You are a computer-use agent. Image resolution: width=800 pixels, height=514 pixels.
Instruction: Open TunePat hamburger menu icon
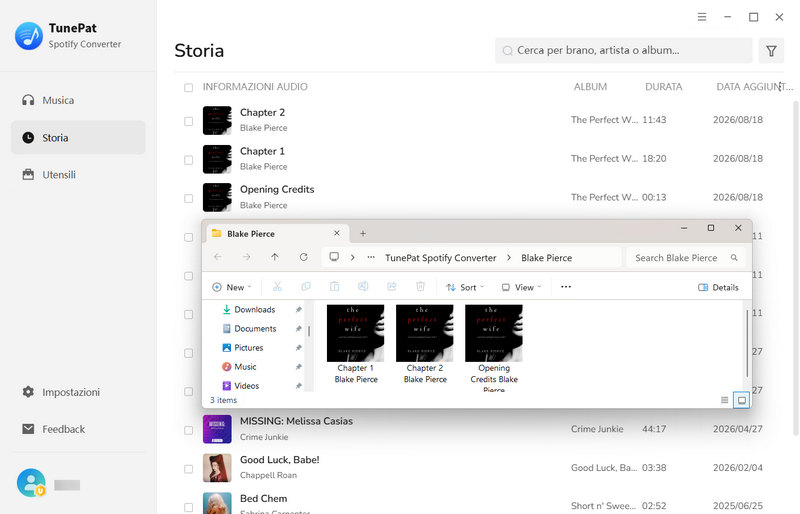point(702,17)
